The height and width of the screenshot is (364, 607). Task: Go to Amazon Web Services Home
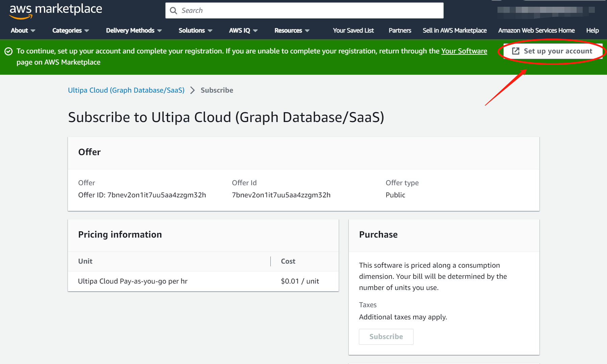(536, 30)
